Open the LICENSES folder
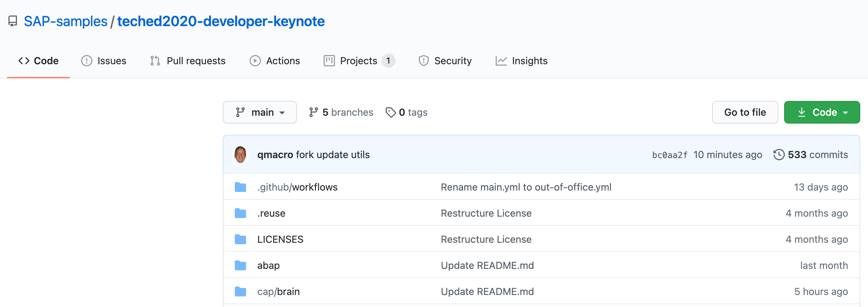This screenshot has height=307, width=868. coord(280,239)
